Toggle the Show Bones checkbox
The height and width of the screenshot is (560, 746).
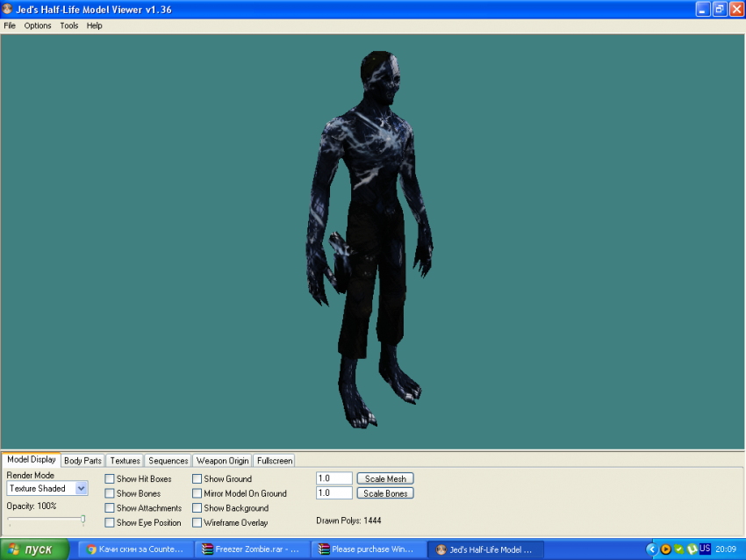click(110, 493)
